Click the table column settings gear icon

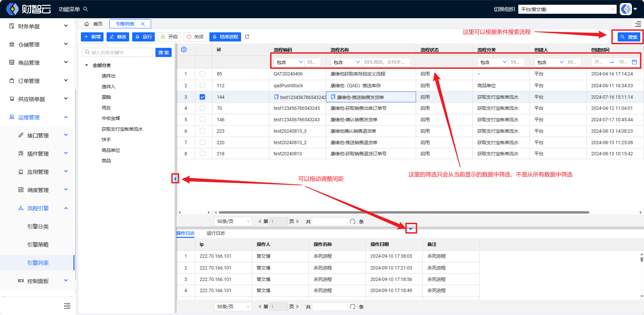click(x=184, y=50)
